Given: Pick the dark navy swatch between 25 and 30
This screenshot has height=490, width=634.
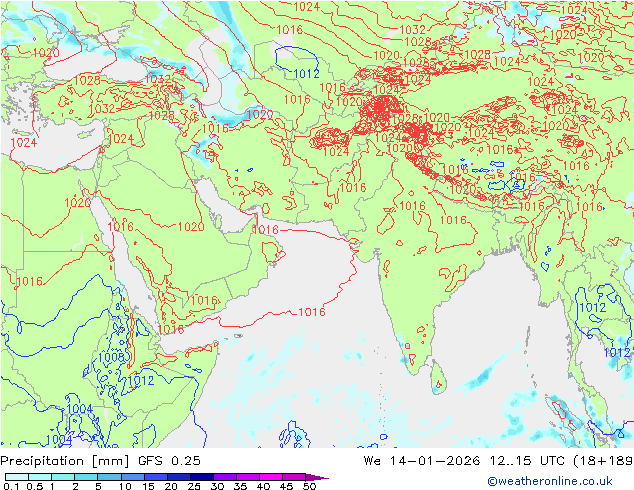Looking at the screenshot, I should click(x=202, y=477).
